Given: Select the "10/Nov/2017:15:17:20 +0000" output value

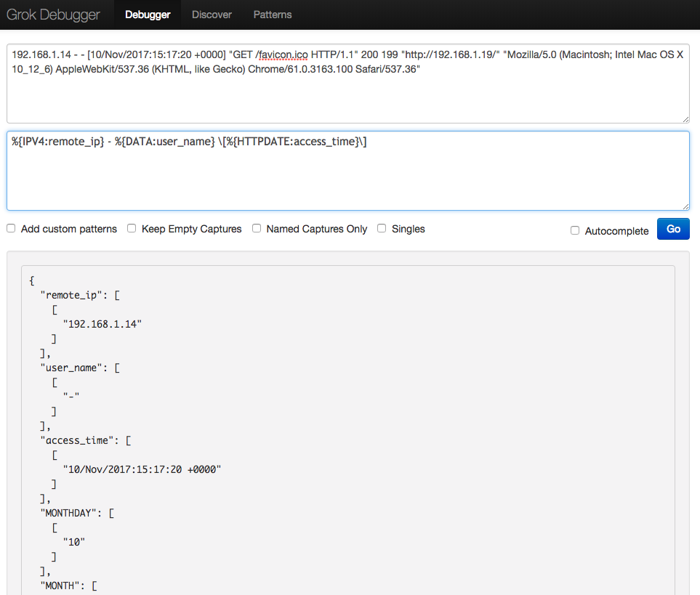Looking at the screenshot, I should tap(142, 469).
